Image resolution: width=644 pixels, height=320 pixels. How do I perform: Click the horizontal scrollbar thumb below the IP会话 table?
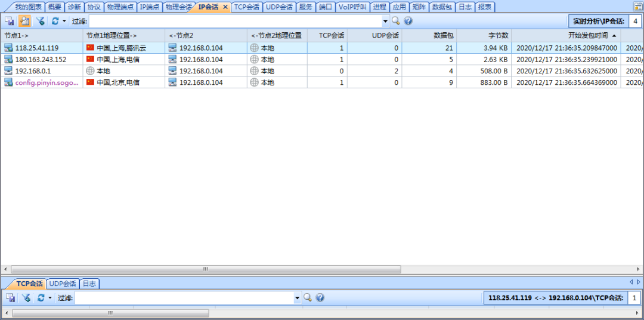click(205, 269)
